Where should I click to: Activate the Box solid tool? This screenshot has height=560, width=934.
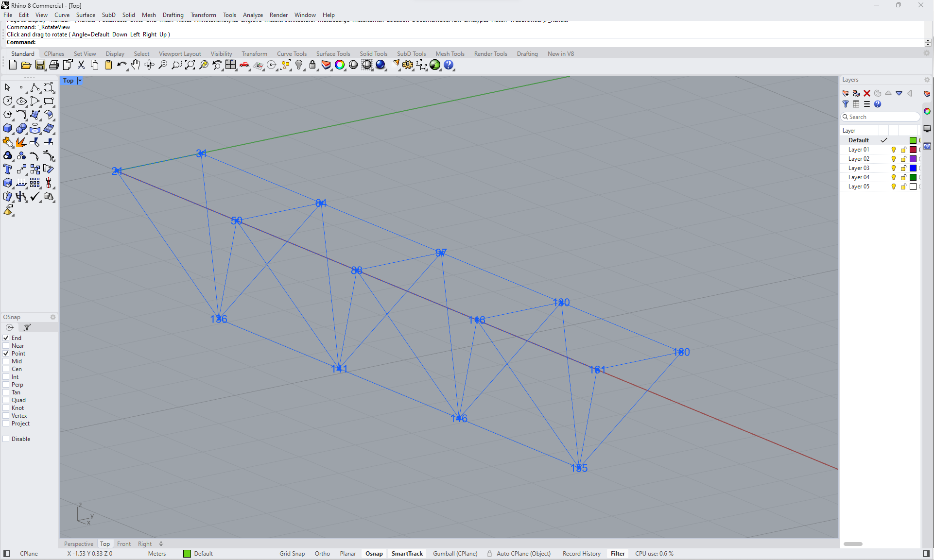8,128
